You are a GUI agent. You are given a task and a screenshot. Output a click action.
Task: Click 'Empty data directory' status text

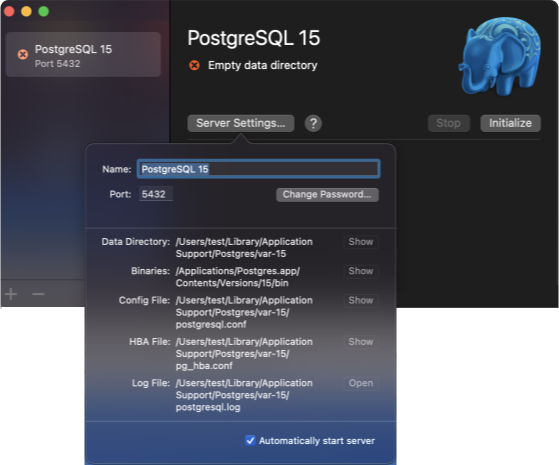point(263,66)
